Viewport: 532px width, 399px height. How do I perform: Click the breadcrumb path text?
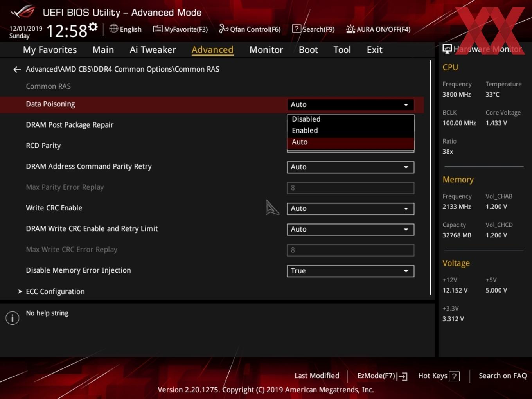coord(122,69)
